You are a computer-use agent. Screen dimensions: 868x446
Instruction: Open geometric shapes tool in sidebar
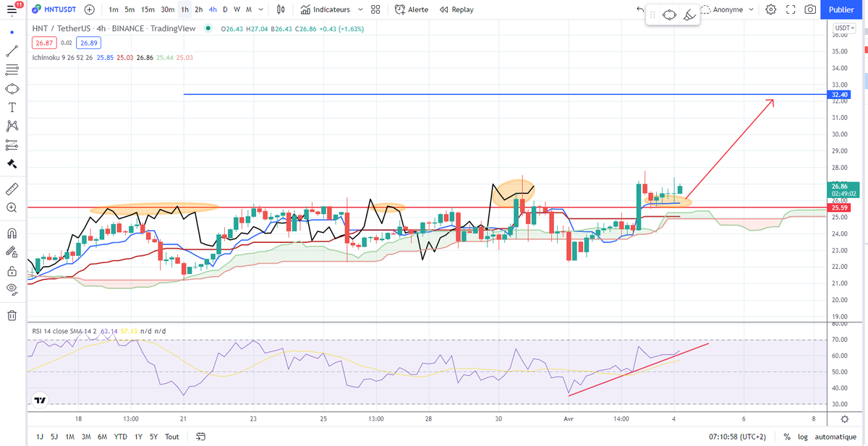tap(12, 89)
